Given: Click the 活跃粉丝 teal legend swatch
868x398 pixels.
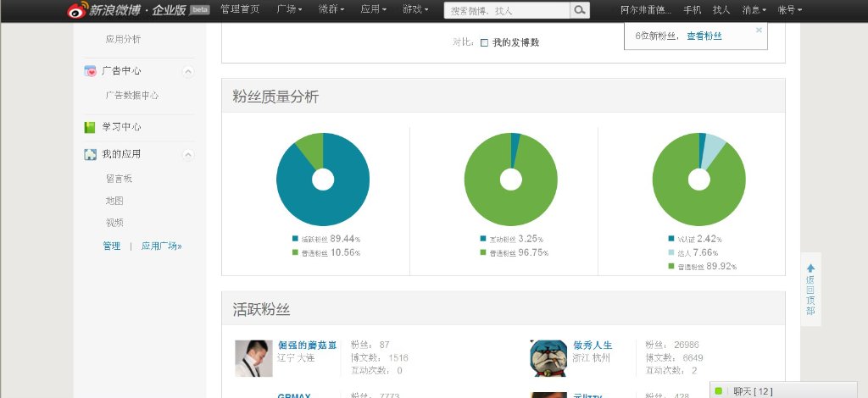Looking at the screenshot, I should pyautogui.click(x=295, y=239).
